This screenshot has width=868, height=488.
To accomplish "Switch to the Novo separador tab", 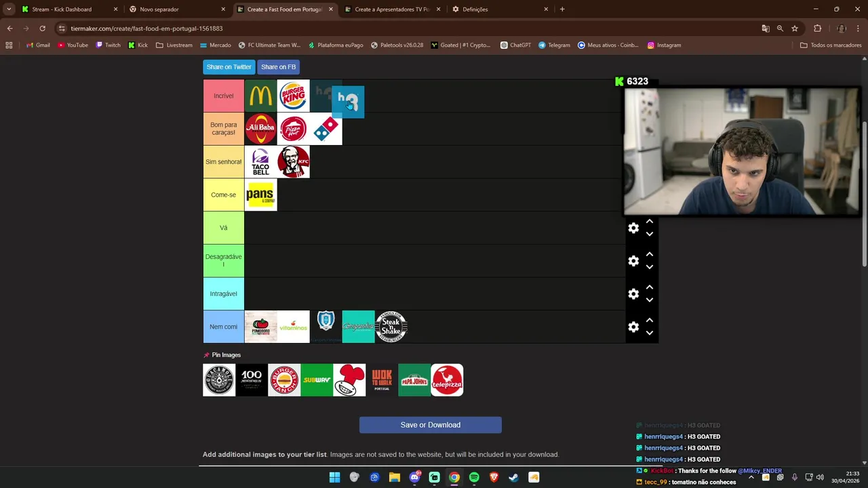I will pos(176,9).
